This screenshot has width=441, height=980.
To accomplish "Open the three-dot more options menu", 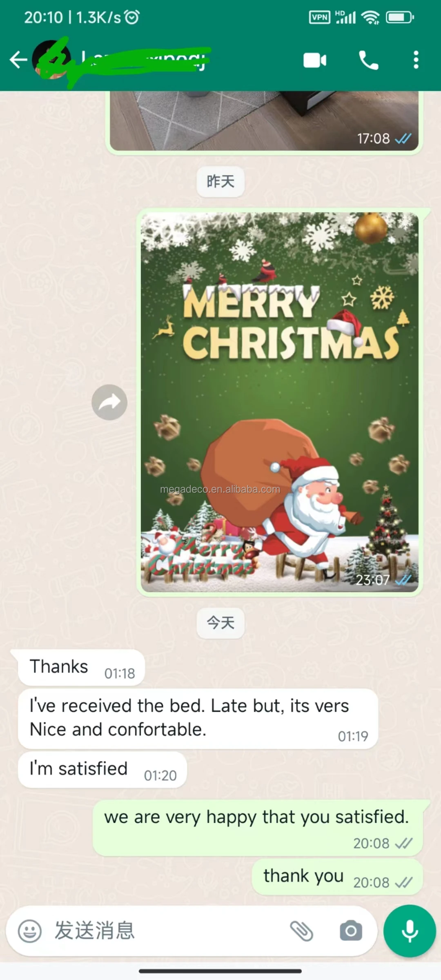I will (x=416, y=60).
